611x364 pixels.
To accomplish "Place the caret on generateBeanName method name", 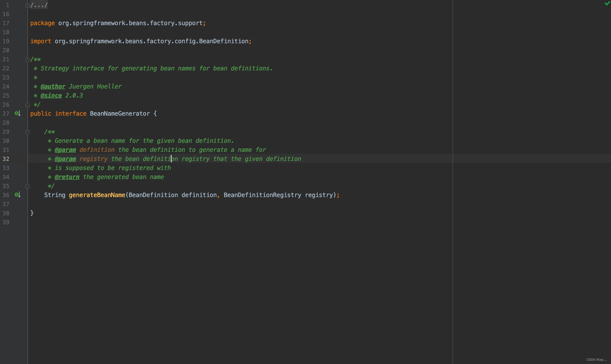I will [97, 195].
